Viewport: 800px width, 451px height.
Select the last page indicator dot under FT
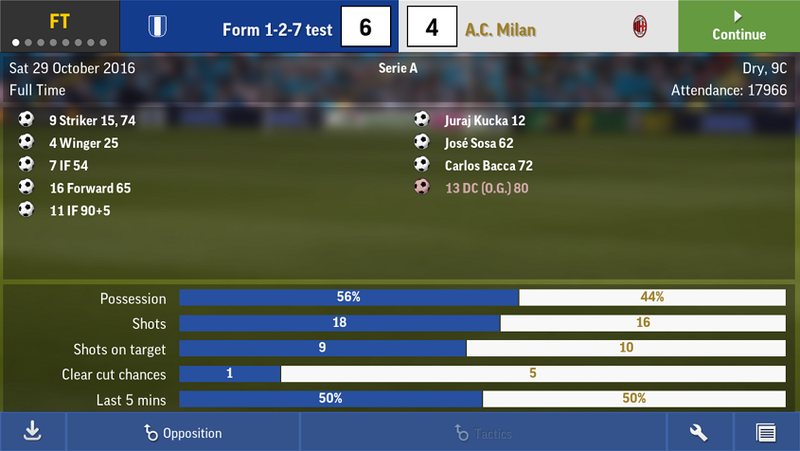pyautogui.click(x=103, y=43)
